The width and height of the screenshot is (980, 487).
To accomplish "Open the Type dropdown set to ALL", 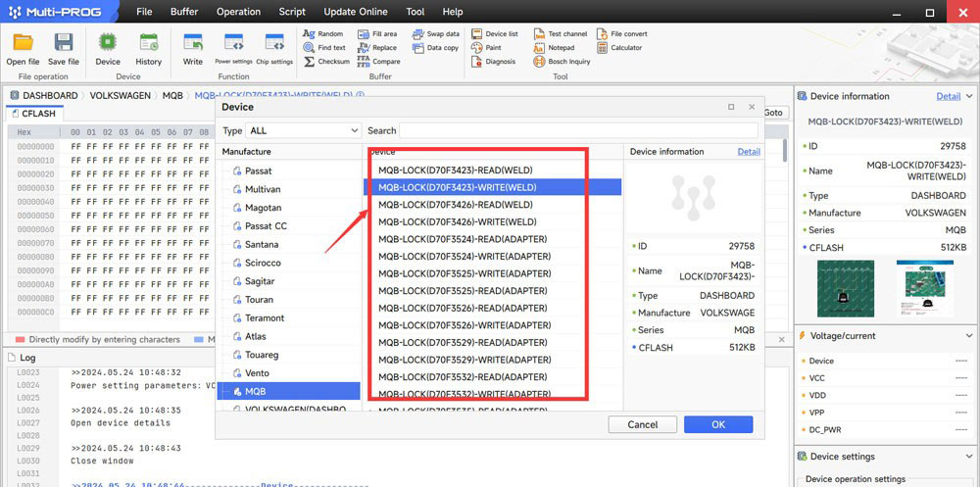I will 302,130.
